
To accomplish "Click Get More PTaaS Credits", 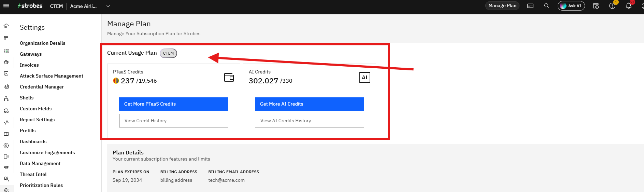I will [174, 104].
